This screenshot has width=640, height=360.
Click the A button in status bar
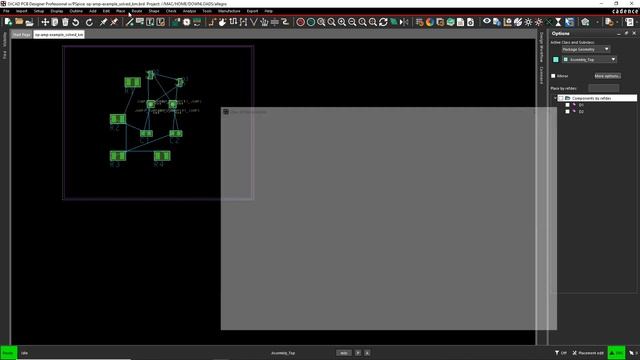(x=367, y=353)
